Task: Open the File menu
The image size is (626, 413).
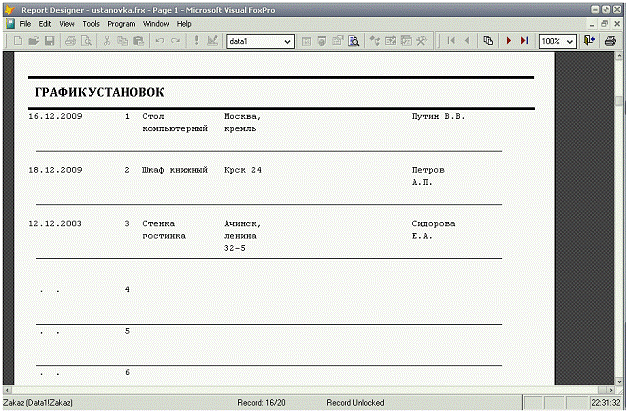Action: (26, 22)
